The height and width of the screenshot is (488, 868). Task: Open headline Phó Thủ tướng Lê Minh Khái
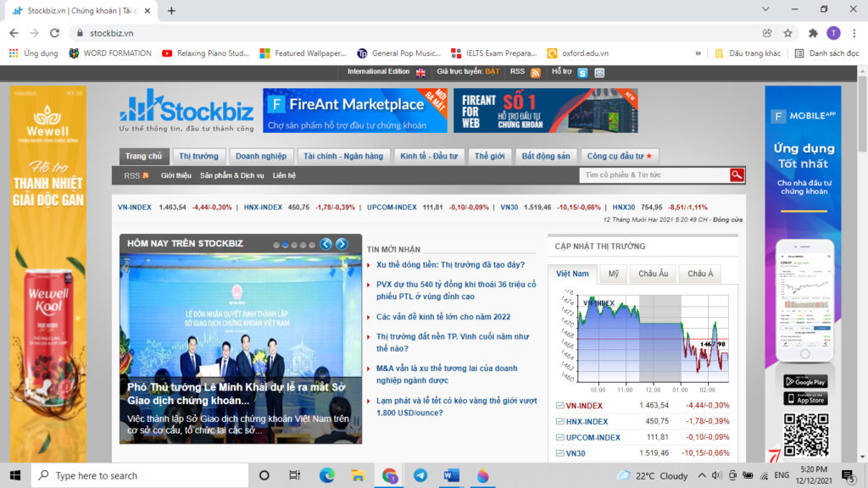point(236,394)
